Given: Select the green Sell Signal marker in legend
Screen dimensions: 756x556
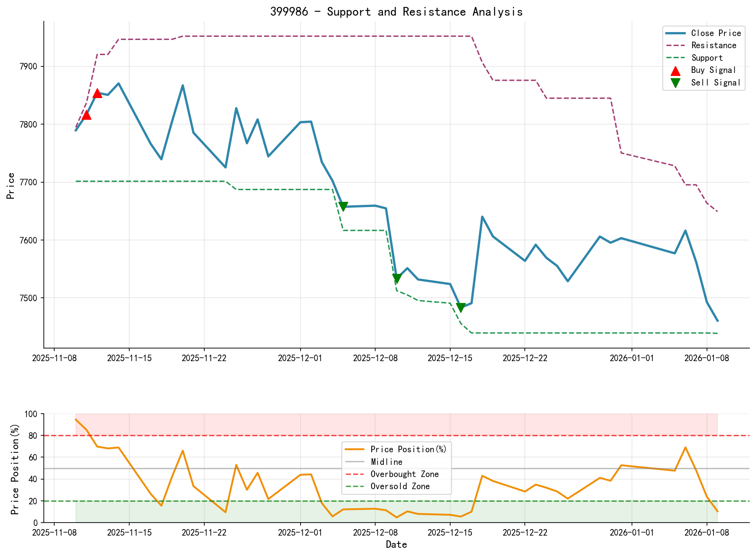Looking at the screenshot, I should [675, 82].
